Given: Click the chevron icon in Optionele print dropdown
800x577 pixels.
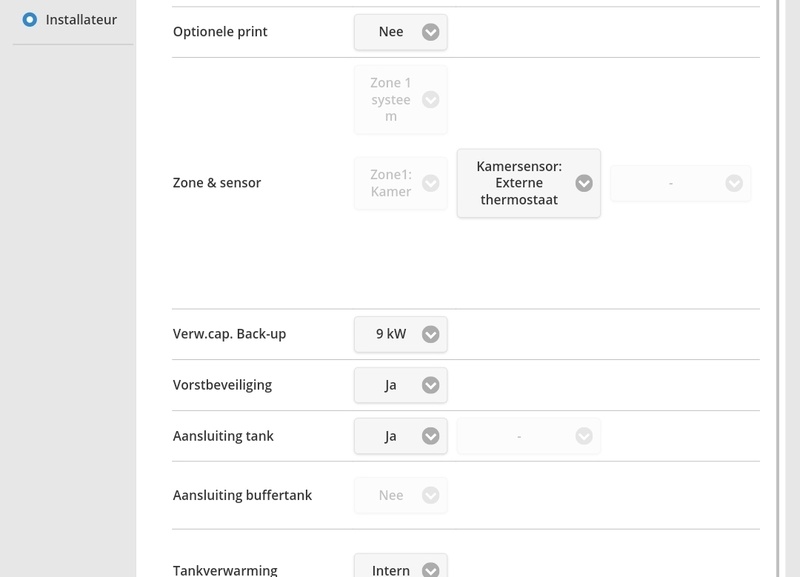Looking at the screenshot, I should pyautogui.click(x=430, y=32).
